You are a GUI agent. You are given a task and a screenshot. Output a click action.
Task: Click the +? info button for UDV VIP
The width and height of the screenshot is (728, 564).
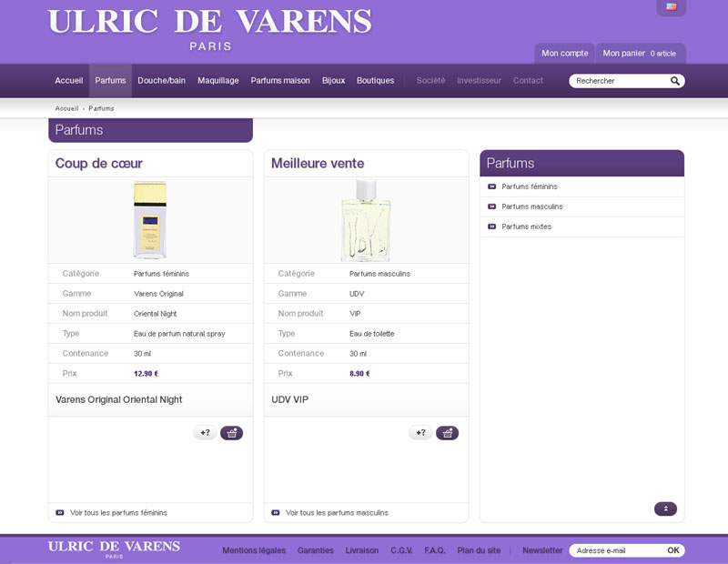coord(420,433)
